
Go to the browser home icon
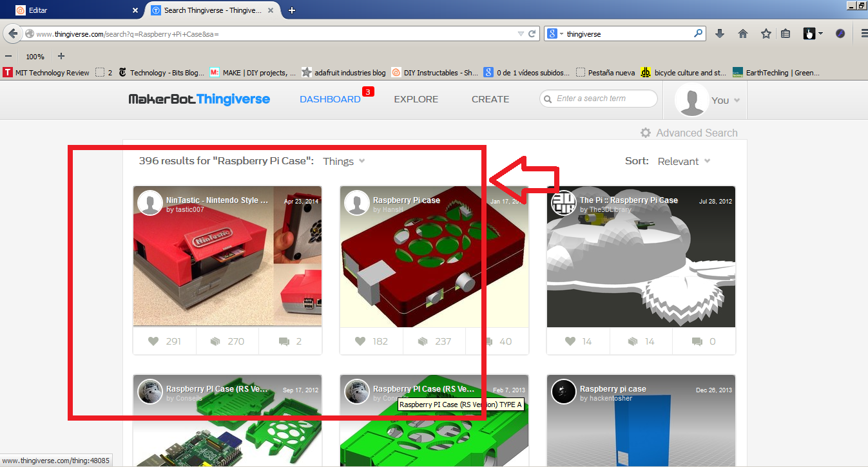tap(743, 33)
